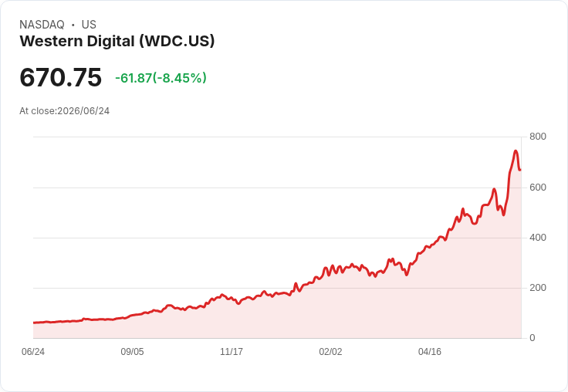Click the 0 price axis label
The height and width of the screenshot is (392, 568).
532,338
